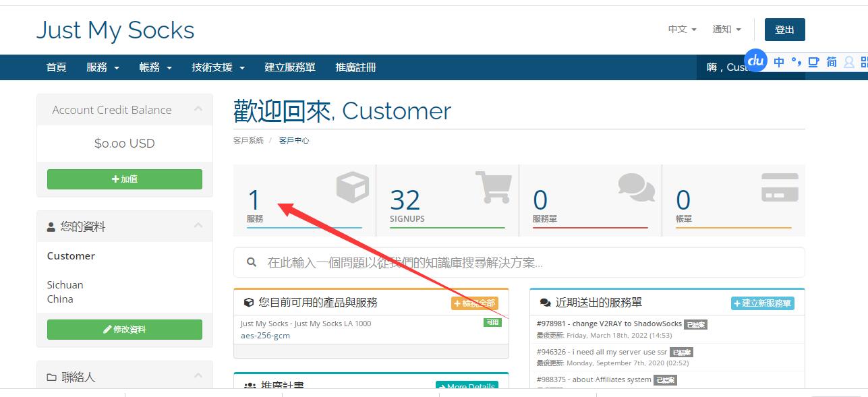Collapse the Account Credit Balance panel

(x=199, y=109)
